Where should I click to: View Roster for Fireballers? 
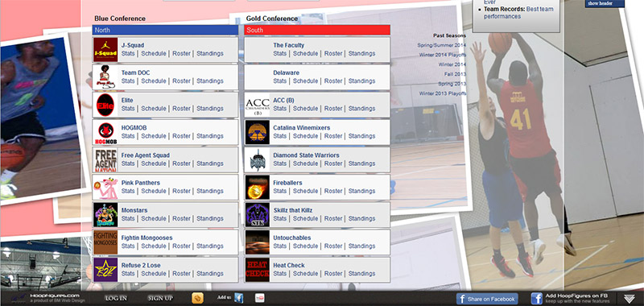[333, 191]
